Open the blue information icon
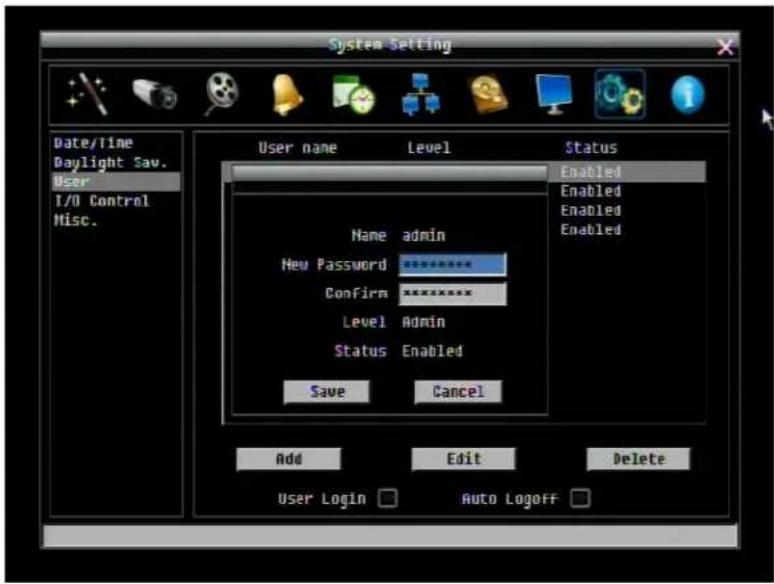Screen dimensions: 774x584 click(x=688, y=95)
